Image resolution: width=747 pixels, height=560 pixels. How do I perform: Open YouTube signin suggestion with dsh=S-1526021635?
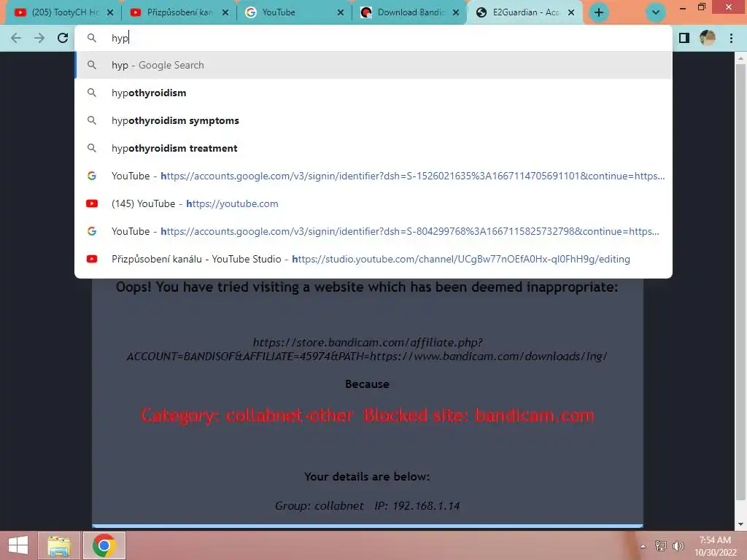[373, 176]
